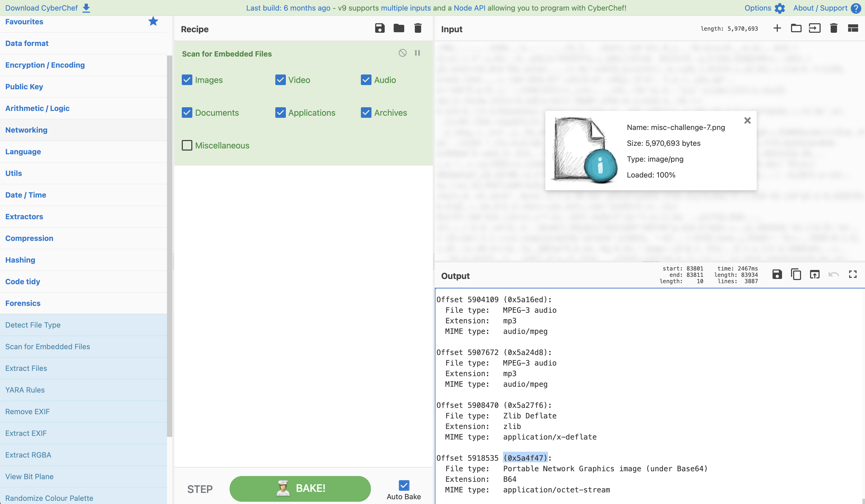This screenshot has height=504, width=865.
Task: Expand the Date / Time category
Action: click(x=83, y=194)
